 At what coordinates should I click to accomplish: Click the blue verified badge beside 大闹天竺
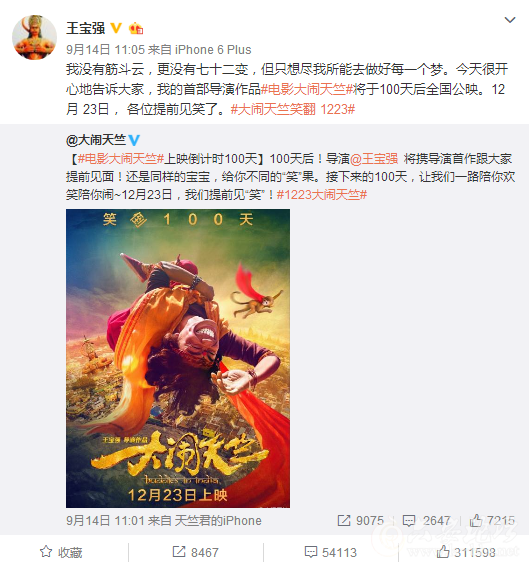134,140
